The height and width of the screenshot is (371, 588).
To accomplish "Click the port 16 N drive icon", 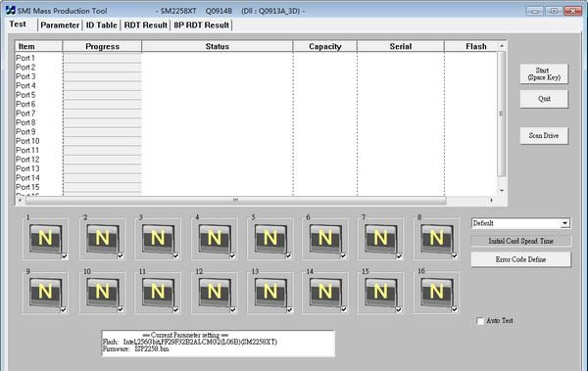I will (x=436, y=293).
